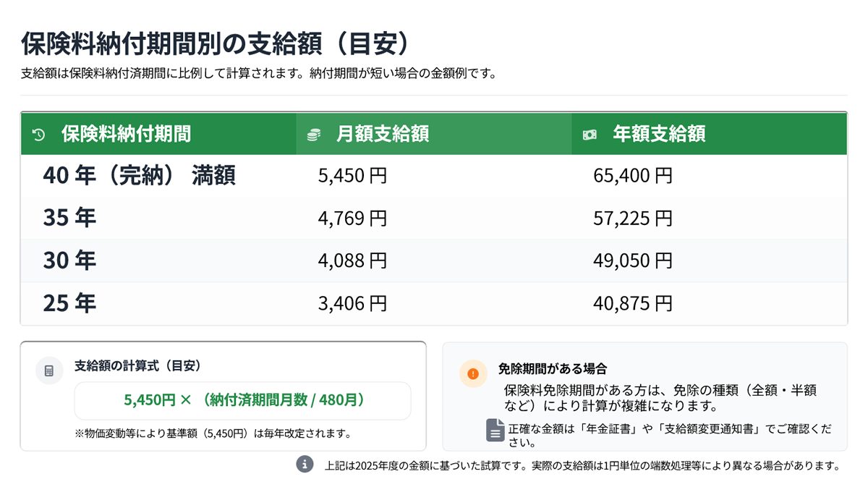Screen dimensions: 868x487
Task: Select the 40,875円 yearly amount cell
Action: [x=633, y=303]
